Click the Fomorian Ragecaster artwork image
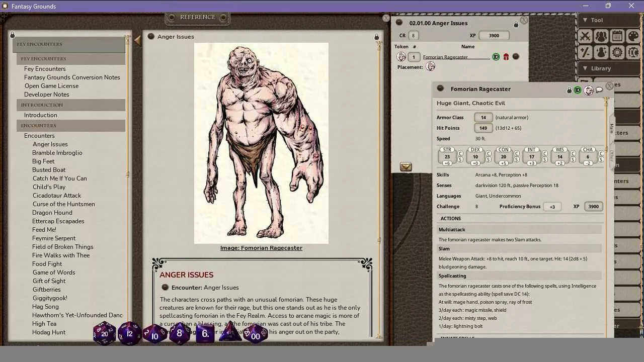Screen dimensions: 644x362 pyautogui.click(x=261, y=143)
